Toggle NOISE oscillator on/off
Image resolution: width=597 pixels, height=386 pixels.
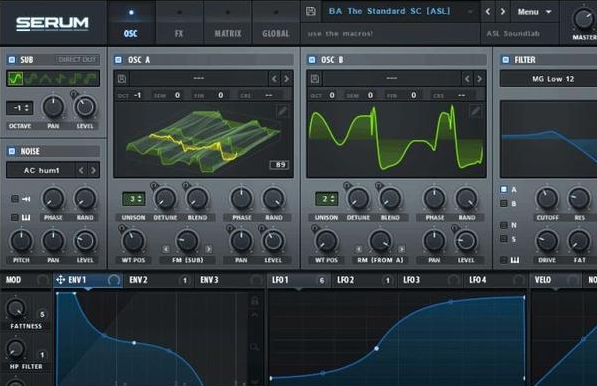tap(12, 151)
